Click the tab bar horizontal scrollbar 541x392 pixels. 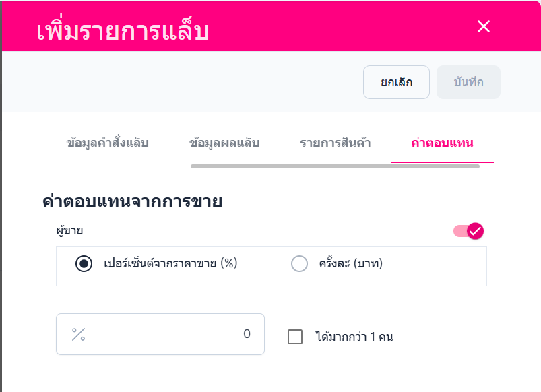(335, 166)
